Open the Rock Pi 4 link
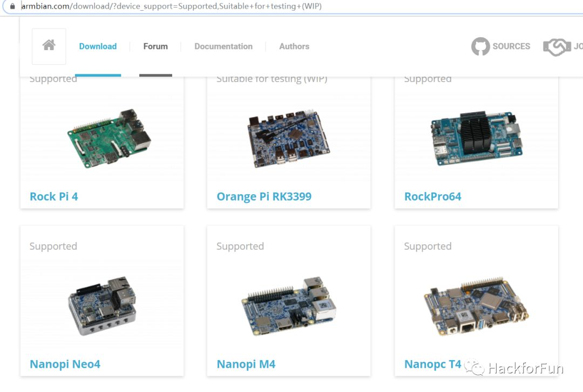 54,197
